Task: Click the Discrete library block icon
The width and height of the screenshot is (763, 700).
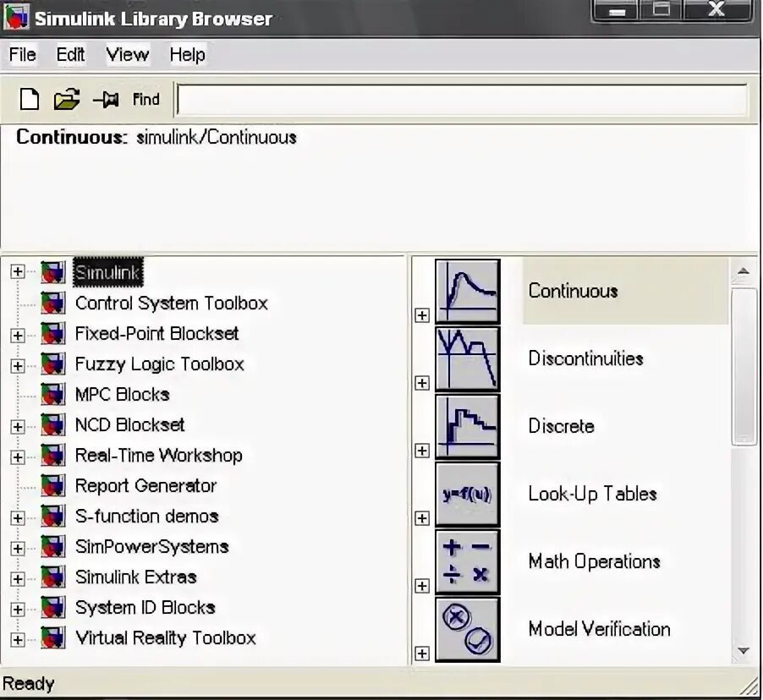Action: 468,426
